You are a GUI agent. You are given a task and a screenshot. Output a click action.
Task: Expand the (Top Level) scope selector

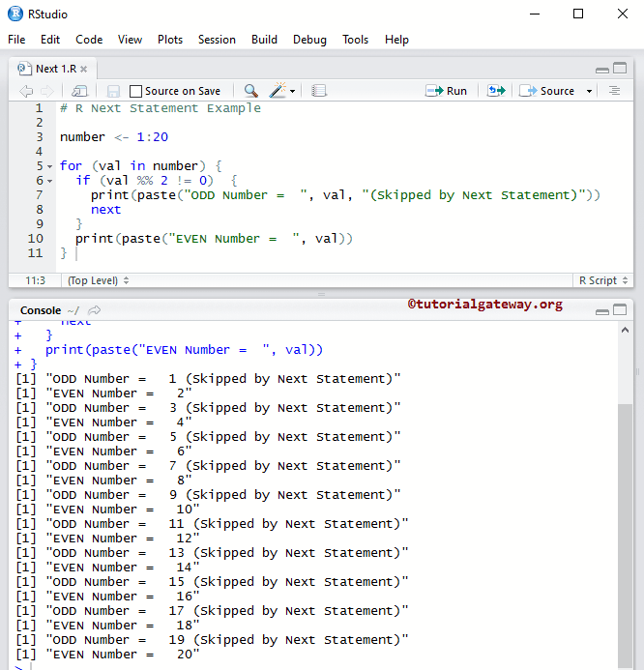(x=97, y=280)
